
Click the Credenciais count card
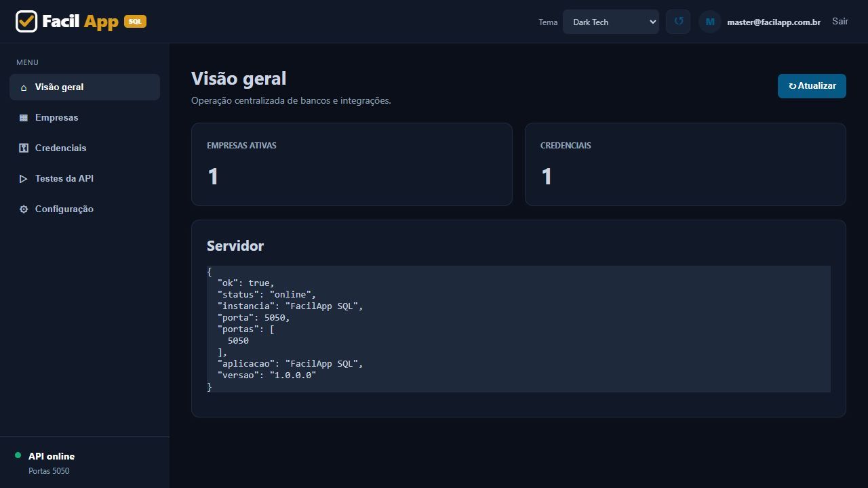(x=686, y=164)
